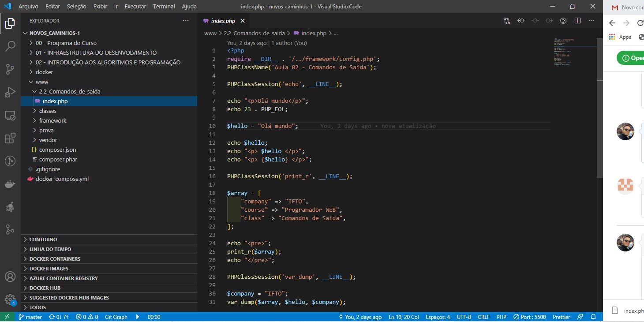Open the Git Graph view from the status bar
Image resolution: width=644 pixels, height=322 pixels.
pyautogui.click(x=116, y=317)
